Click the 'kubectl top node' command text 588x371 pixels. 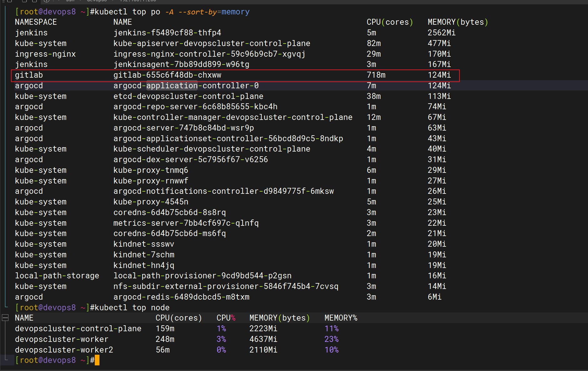click(x=132, y=307)
